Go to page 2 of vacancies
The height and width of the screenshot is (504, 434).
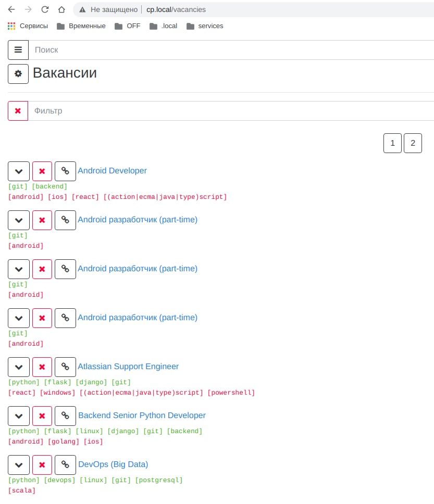(x=413, y=143)
